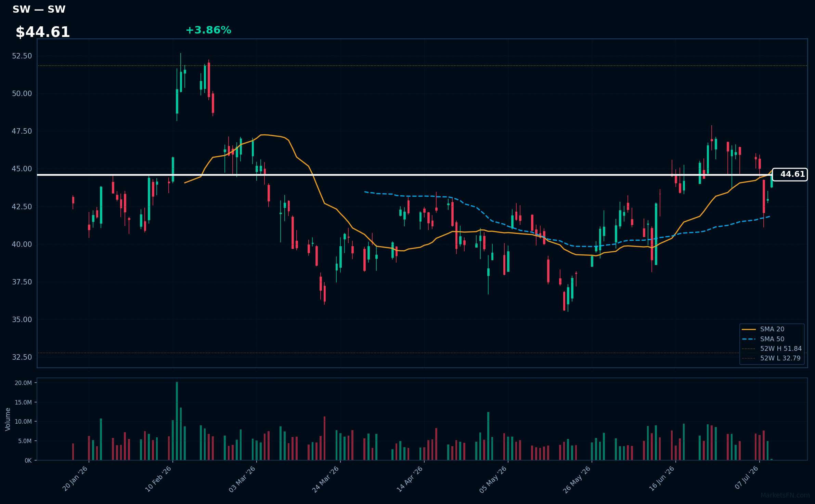The width and height of the screenshot is (815, 504).
Task: Click the 20.0M volume axis label
Action: click(23, 383)
